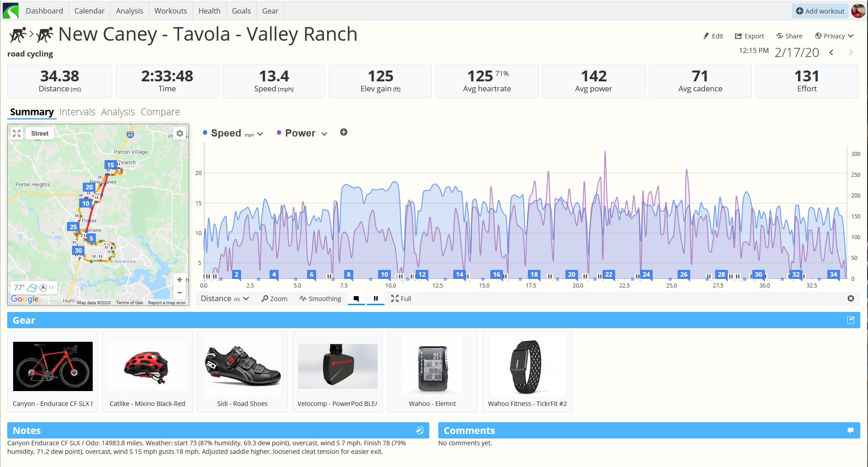The height and width of the screenshot is (467, 868).
Task: Click the Add workout button
Action: pyautogui.click(x=820, y=11)
